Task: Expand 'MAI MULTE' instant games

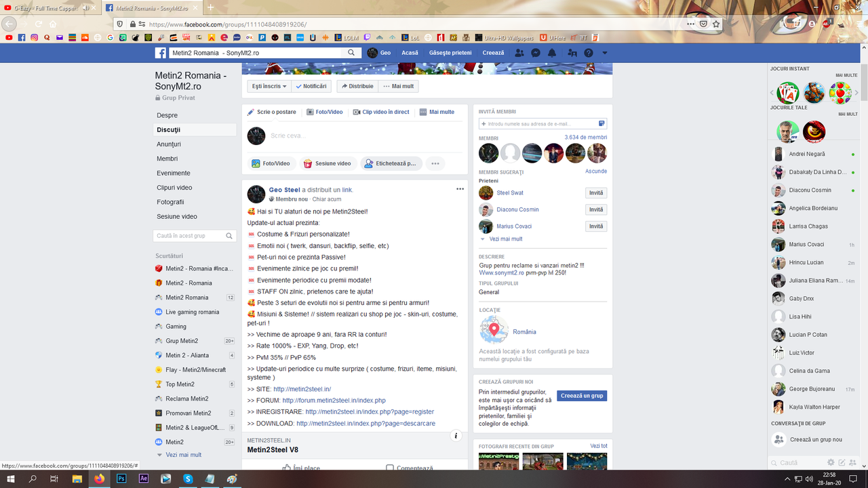Action: (846, 75)
